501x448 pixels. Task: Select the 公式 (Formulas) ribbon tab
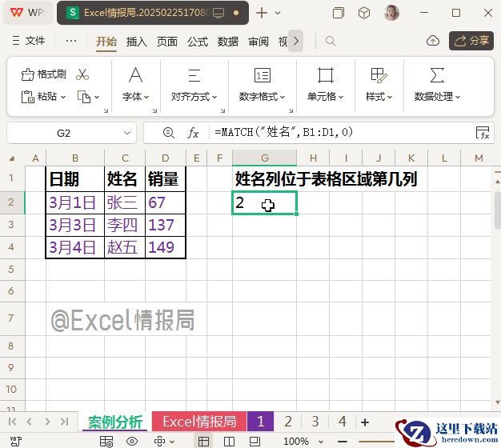[x=198, y=42]
